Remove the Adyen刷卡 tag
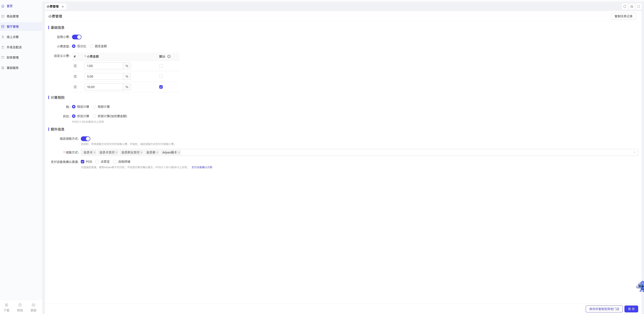644x314 pixels. point(179,152)
